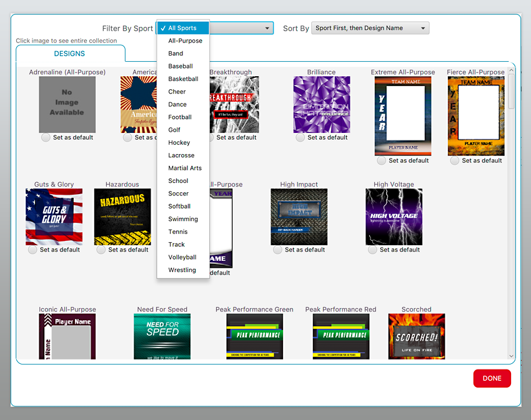Open the Breakthrough design thumbnail
The width and height of the screenshot is (531, 420).
pos(234,105)
